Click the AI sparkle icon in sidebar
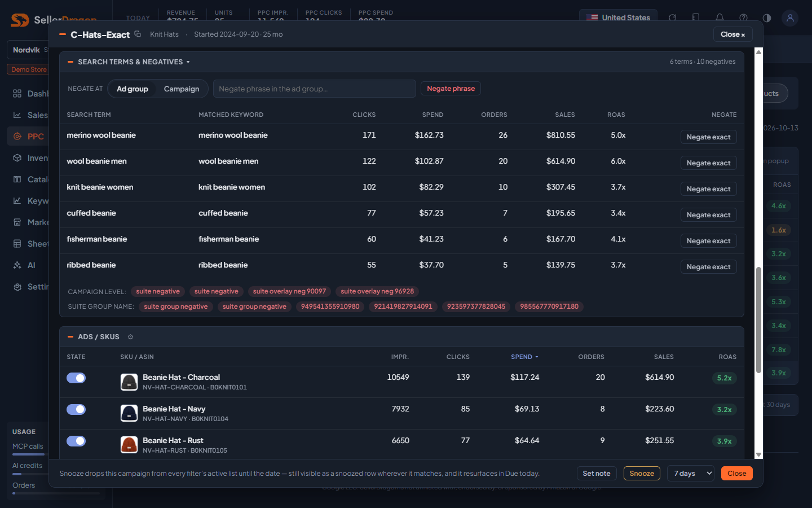 click(x=17, y=265)
